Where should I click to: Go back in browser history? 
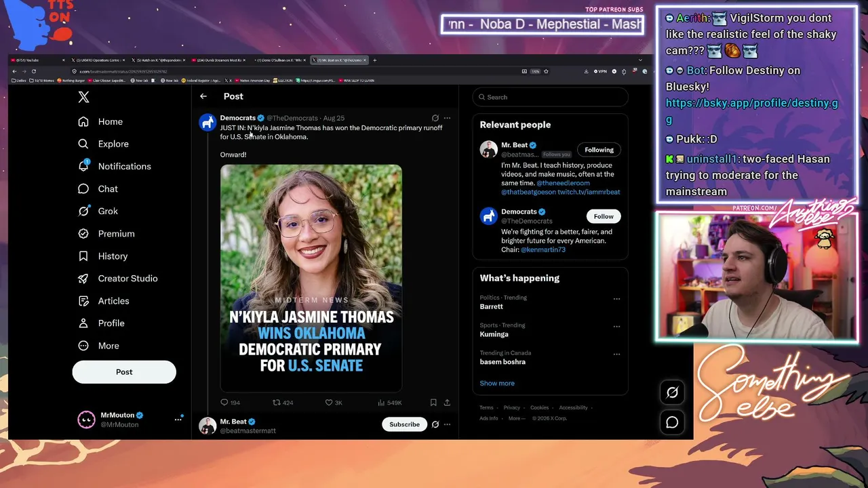(x=14, y=71)
